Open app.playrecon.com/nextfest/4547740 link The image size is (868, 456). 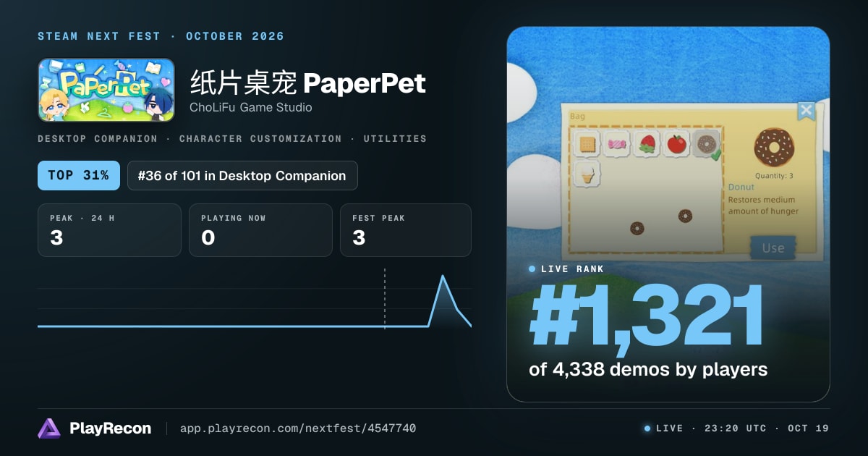click(298, 428)
